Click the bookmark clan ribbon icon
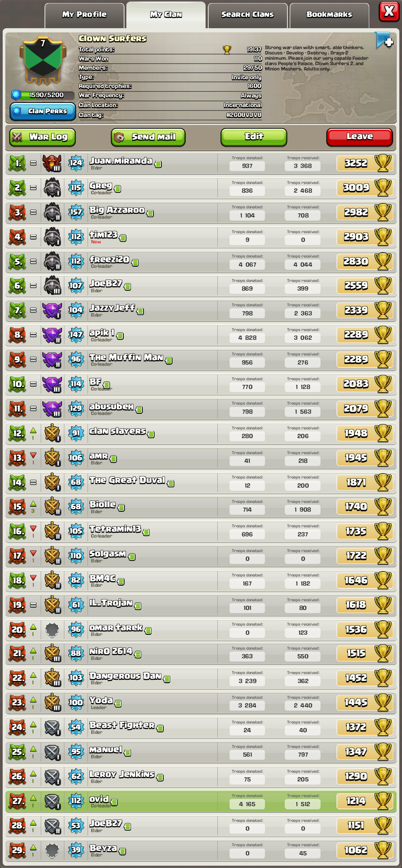 tap(384, 40)
